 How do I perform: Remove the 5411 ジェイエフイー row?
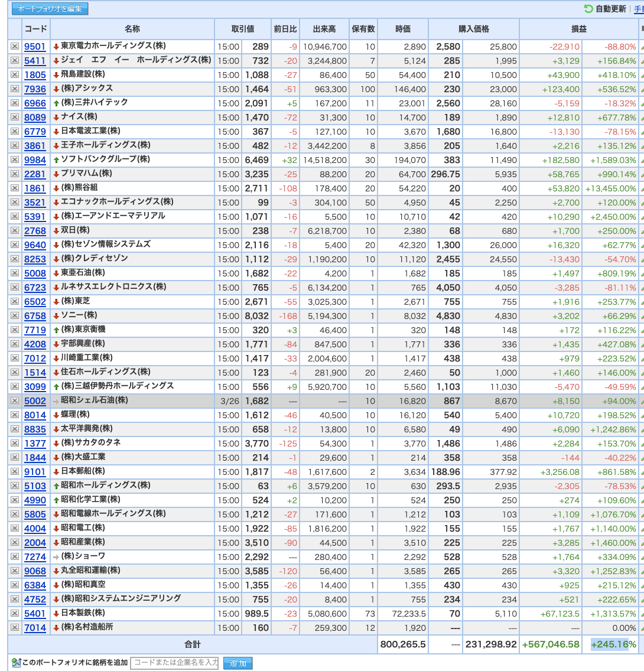[15, 60]
